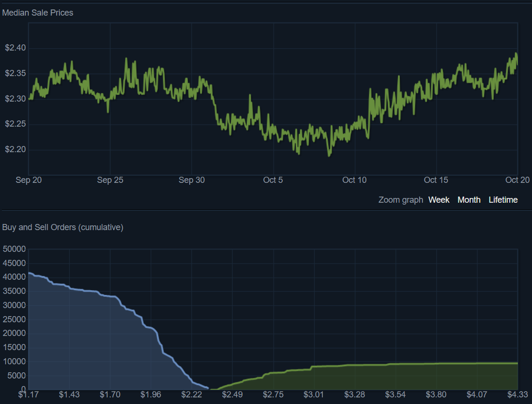The image size is (532, 404).
Task: Click the Sep 30 date label
Action: [192, 180]
